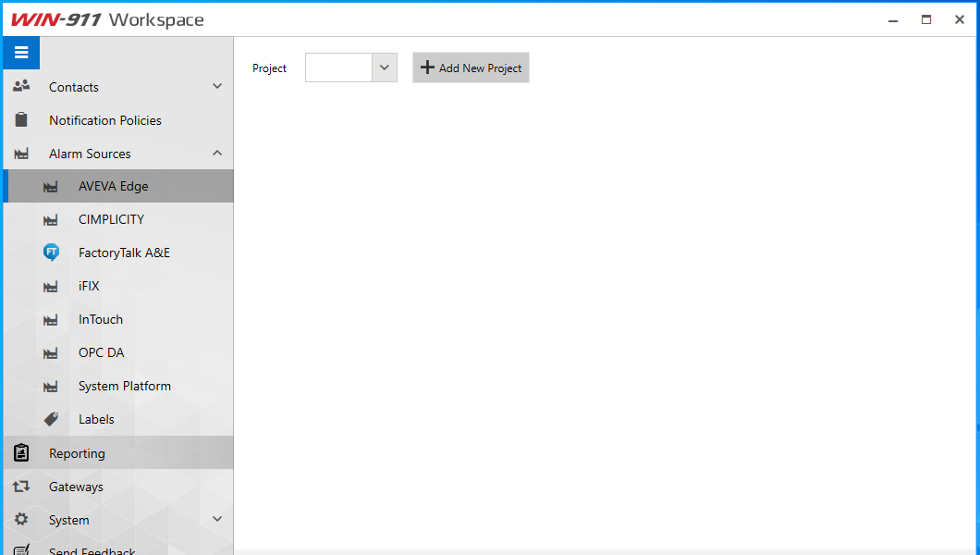Click the System gear icon
This screenshot has width=980, height=555.
coord(21,519)
